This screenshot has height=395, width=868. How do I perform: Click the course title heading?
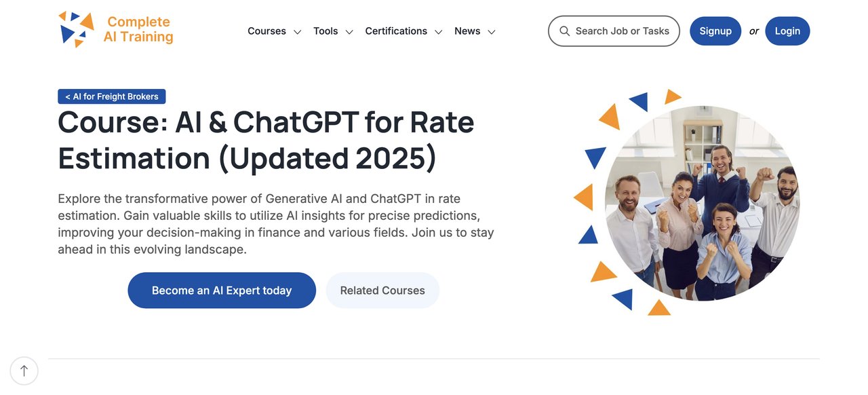coord(266,140)
